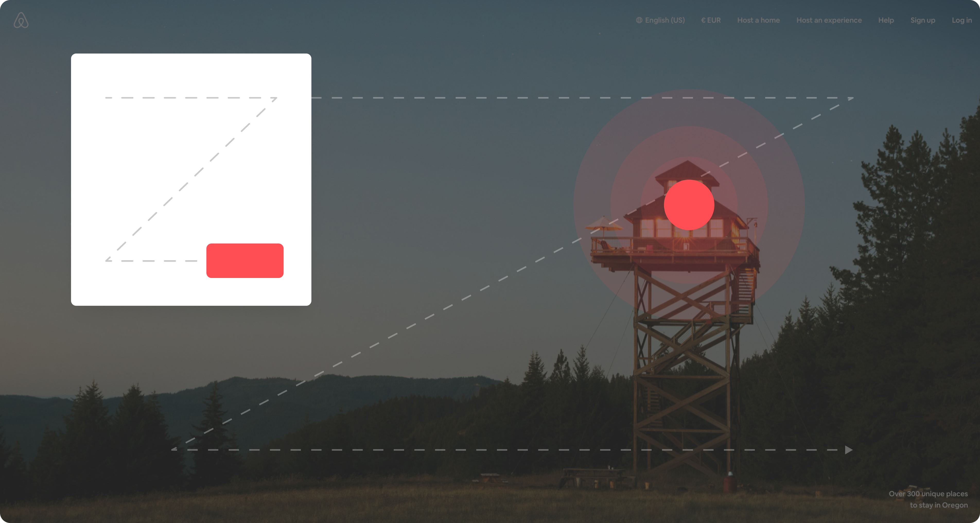Viewport: 980px width, 523px height.
Task: Select the English (US) language icon
Action: (638, 20)
